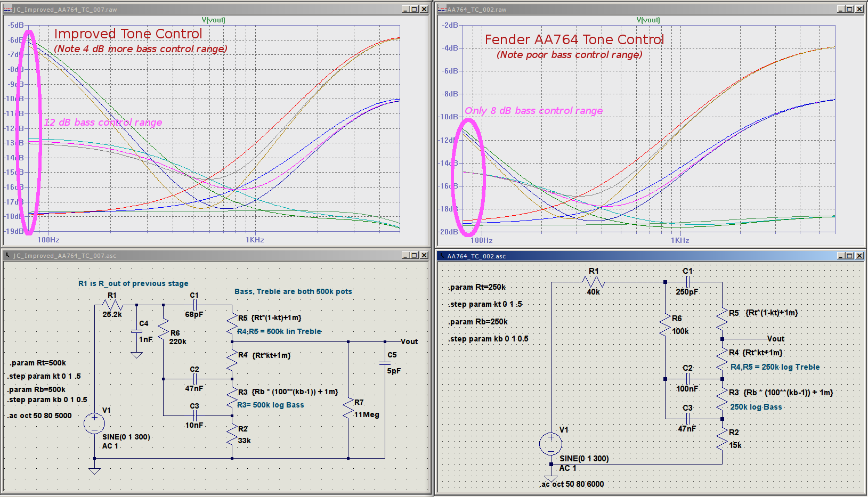Select the 25.2k value of R1 in Improved schematic
Screen dimensions: 868x497
112,314
